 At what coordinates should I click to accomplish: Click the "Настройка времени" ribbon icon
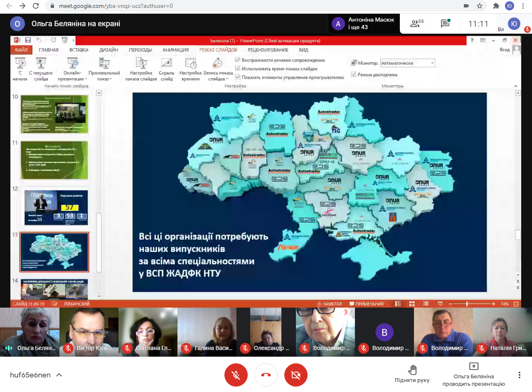pyautogui.click(x=190, y=69)
